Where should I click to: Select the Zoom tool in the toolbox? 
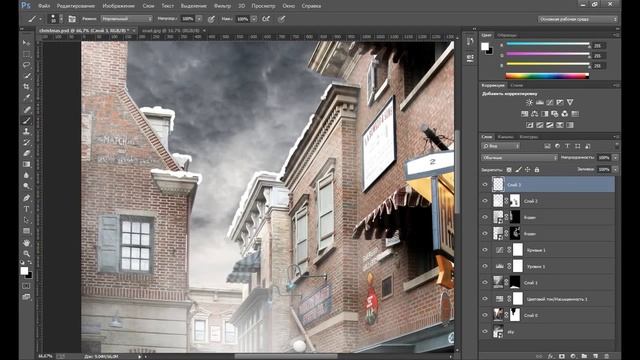coord(27,253)
